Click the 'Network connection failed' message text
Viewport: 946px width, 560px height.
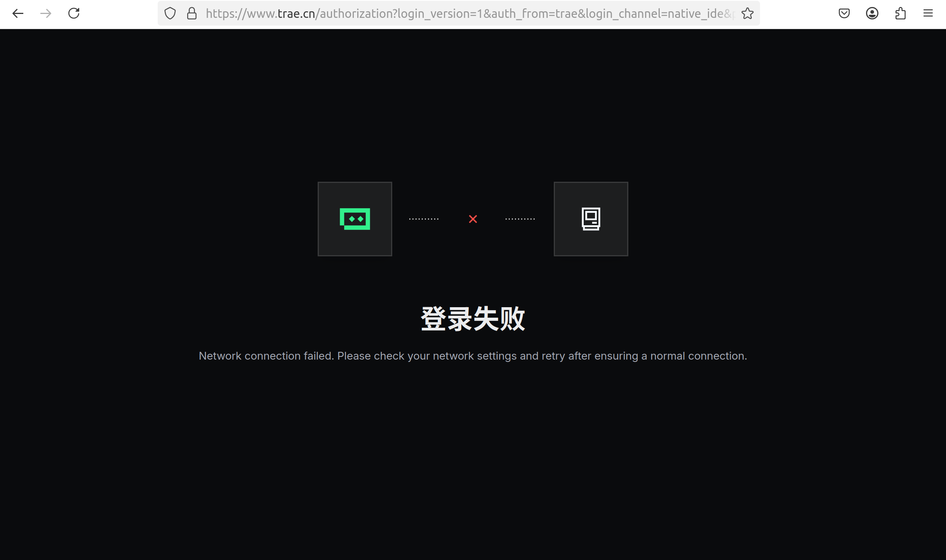[x=473, y=356]
